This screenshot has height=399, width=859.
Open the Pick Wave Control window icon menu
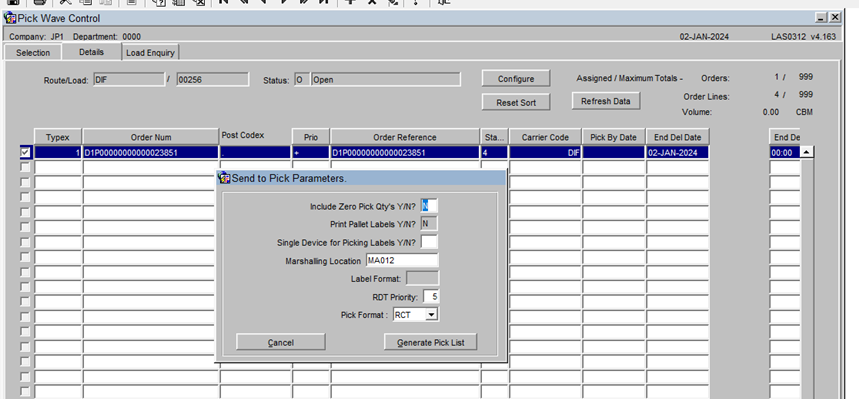(x=10, y=18)
